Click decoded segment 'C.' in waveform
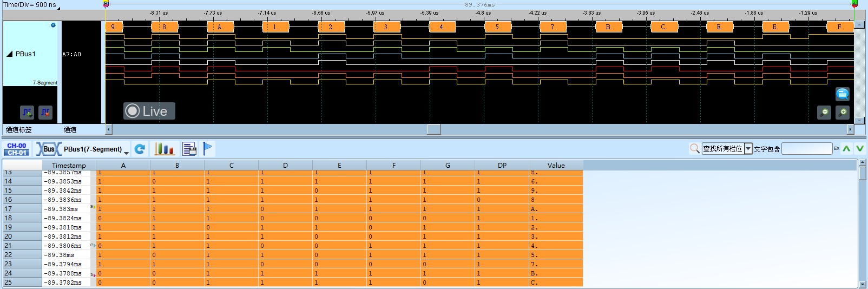This screenshot has width=868, height=289. (665, 27)
